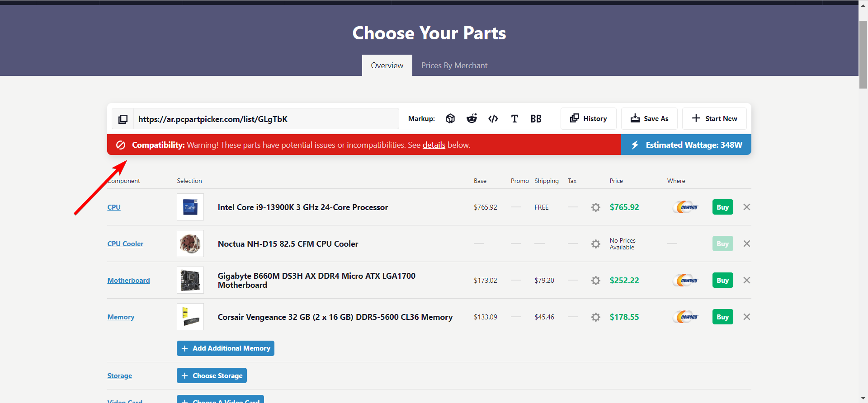This screenshot has width=868, height=403.
Task: Start a new part list
Action: [714, 119]
